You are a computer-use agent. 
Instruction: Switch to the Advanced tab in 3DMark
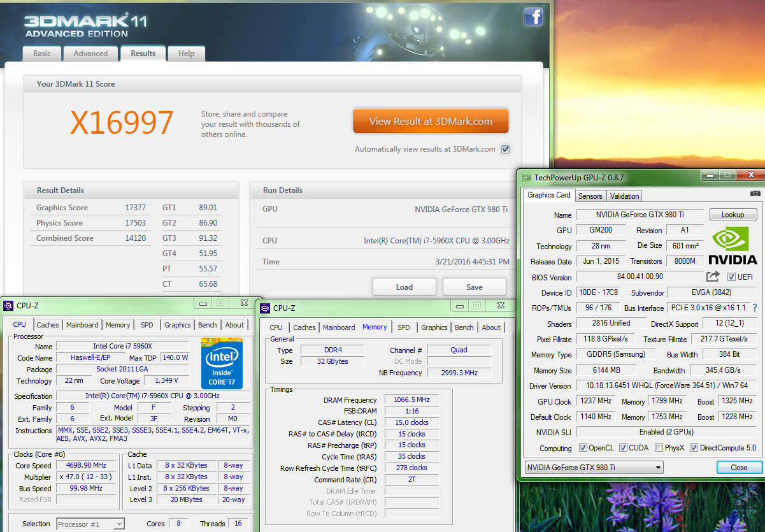click(x=90, y=54)
